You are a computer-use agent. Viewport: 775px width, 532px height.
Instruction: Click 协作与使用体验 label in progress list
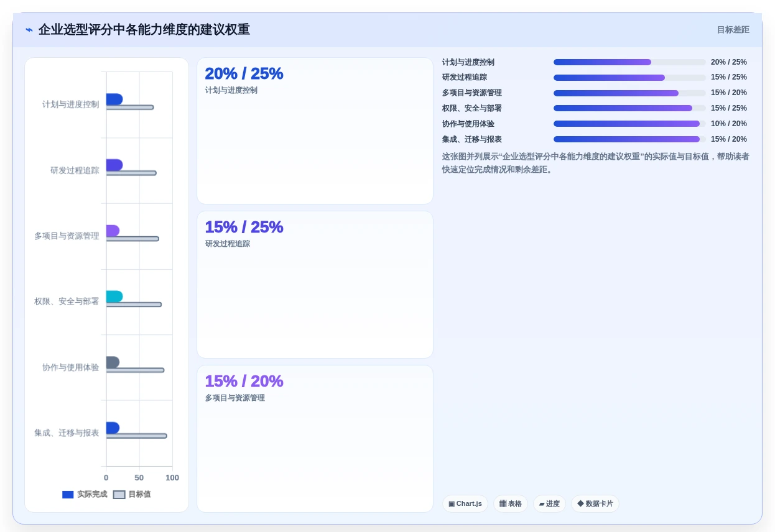click(468, 124)
